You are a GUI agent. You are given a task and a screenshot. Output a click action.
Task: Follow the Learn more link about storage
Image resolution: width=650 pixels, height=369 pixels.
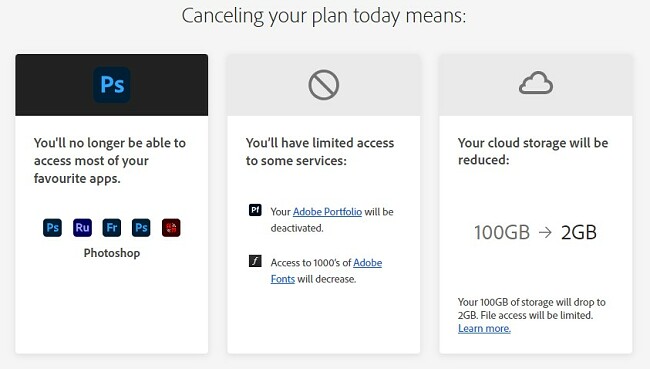(484, 328)
